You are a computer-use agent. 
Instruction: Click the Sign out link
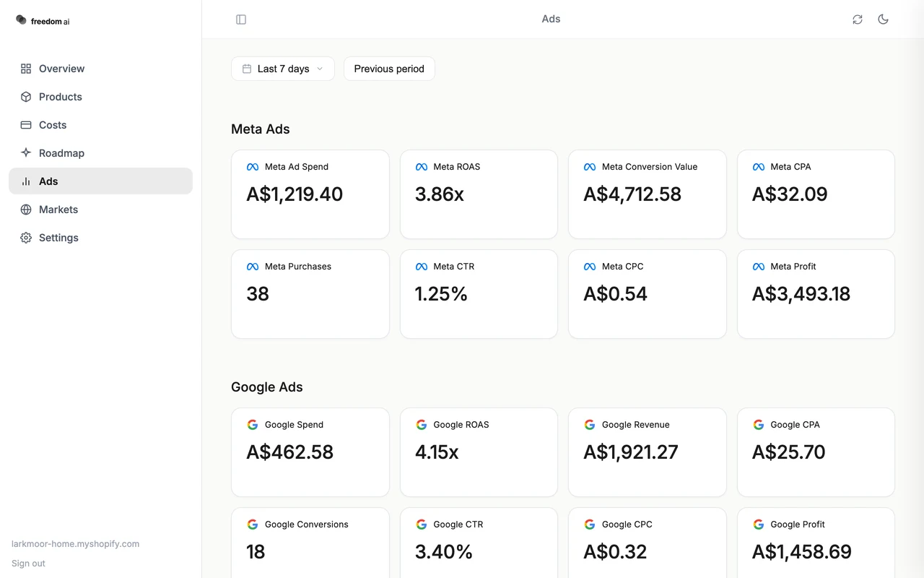[x=28, y=564]
